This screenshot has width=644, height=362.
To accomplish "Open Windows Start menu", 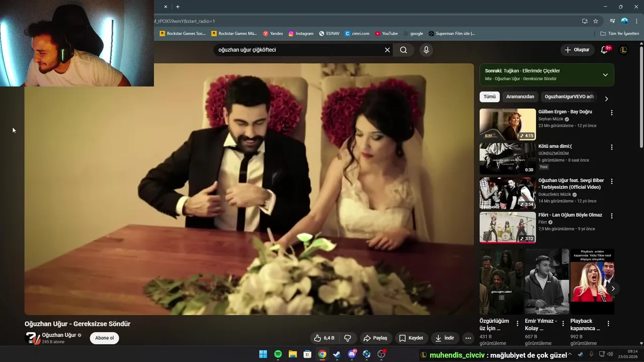I will coord(263,354).
